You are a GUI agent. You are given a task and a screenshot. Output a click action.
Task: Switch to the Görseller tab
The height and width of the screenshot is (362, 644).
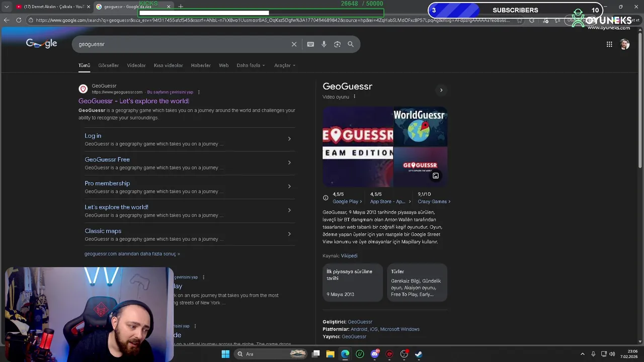pos(108,65)
